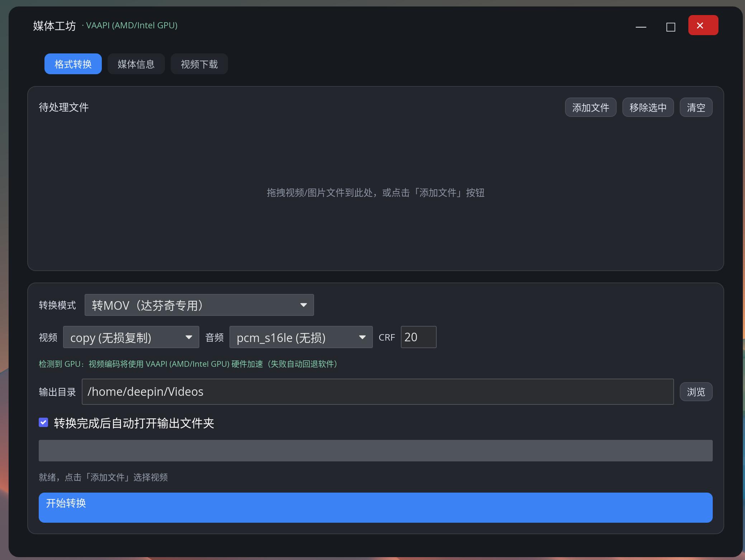Image resolution: width=745 pixels, height=560 pixels.
Task: Click the status text 就绪，点击「添加文件」选择视频
Action: (103, 477)
